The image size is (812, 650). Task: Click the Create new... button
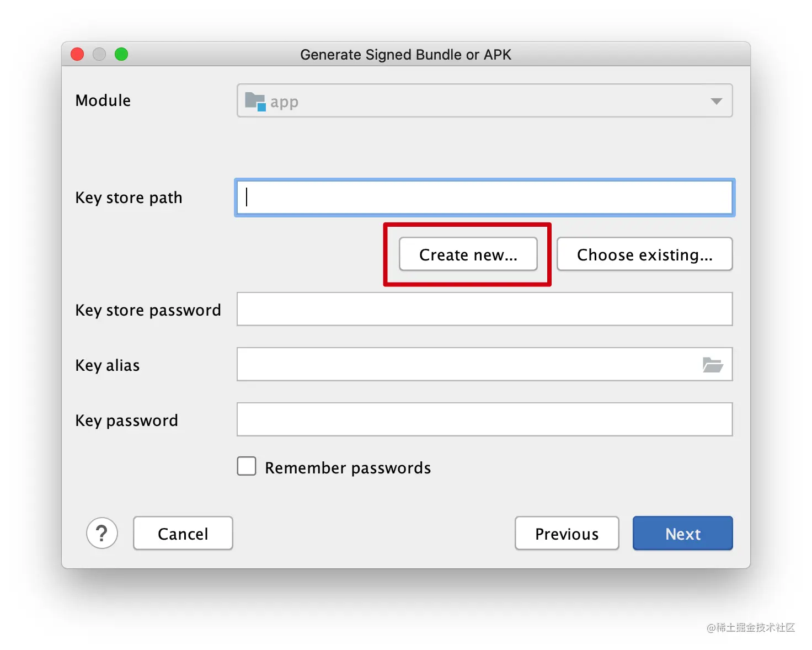[468, 254]
